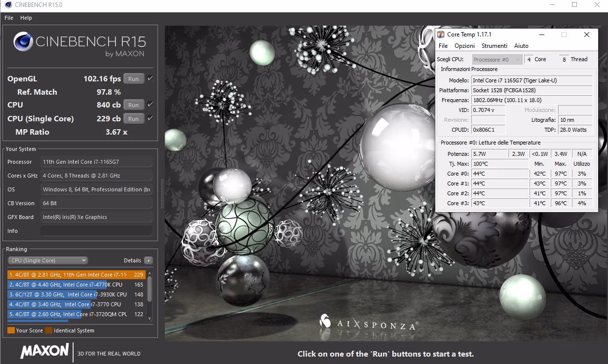This screenshot has height=364, width=608.
Task: Click the Cores x GHz field
Action: (x=96, y=176)
